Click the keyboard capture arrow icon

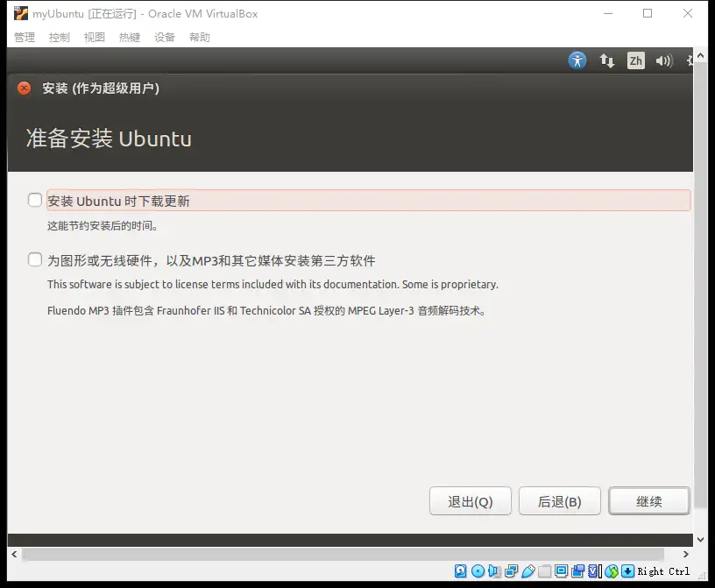(x=627, y=571)
